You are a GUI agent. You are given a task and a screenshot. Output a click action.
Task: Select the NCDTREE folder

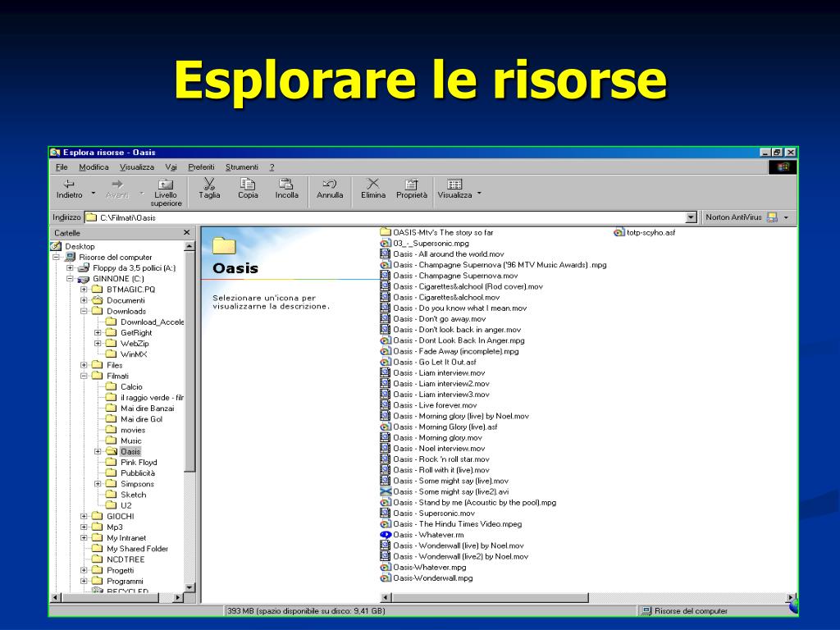[x=126, y=559]
